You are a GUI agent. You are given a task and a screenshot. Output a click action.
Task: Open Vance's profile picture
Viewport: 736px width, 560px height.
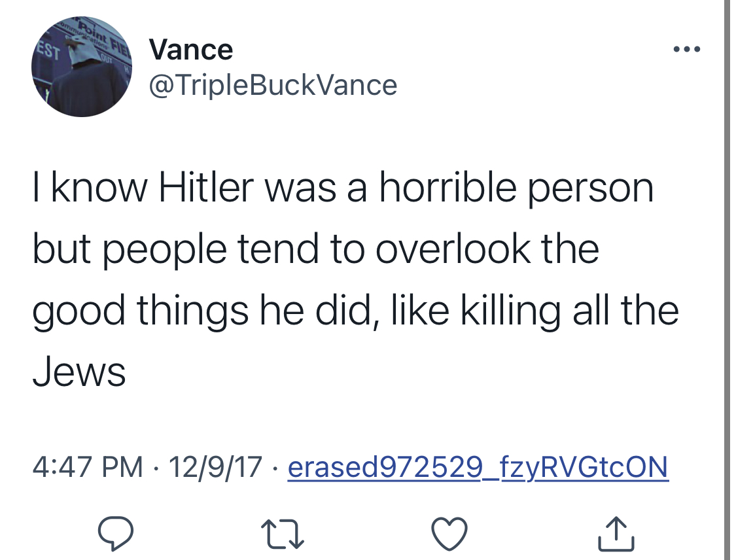click(82, 66)
